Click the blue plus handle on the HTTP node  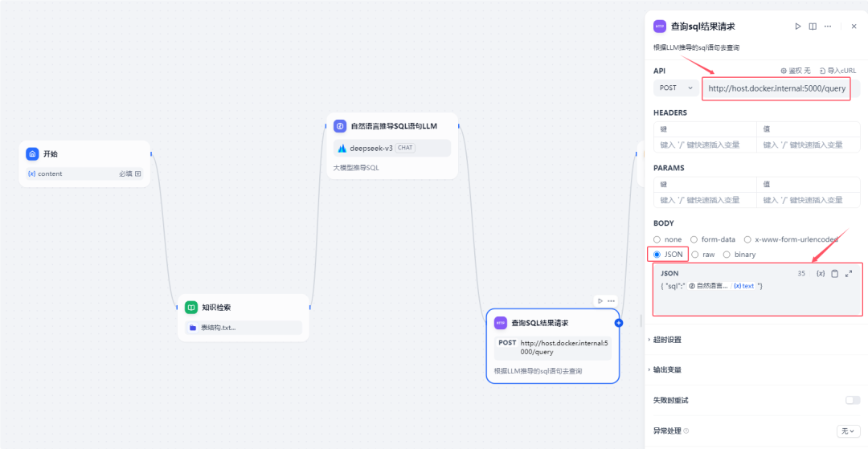pyautogui.click(x=619, y=323)
